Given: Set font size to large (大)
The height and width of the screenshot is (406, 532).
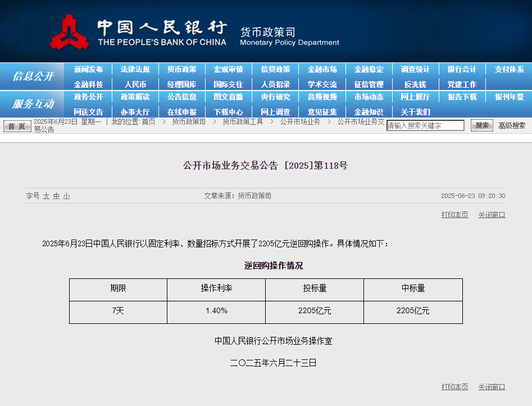Looking at the screenshot, I should tap(47, 196).
